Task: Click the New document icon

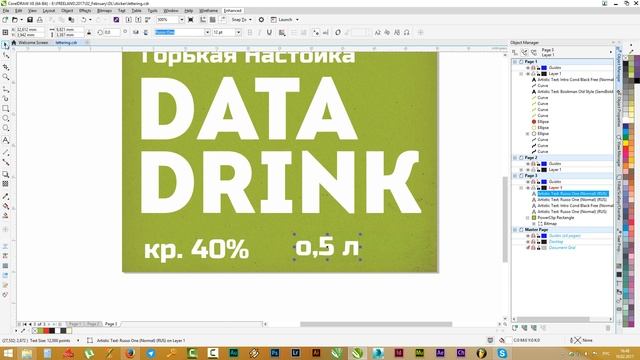Action: point(5,20)
